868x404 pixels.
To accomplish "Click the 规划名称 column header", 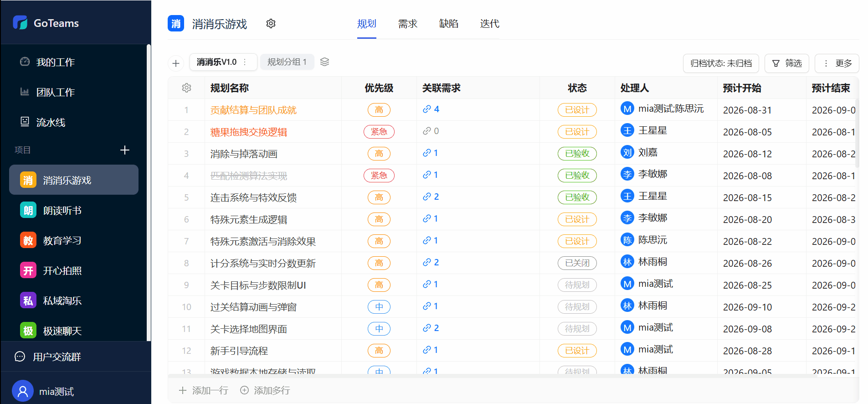I will 230,88.
